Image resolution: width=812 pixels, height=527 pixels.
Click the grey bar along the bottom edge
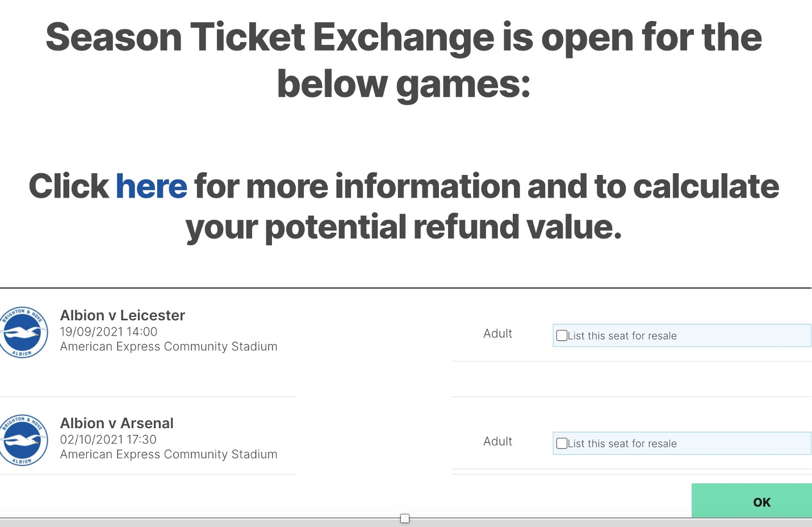click(406, 522)
